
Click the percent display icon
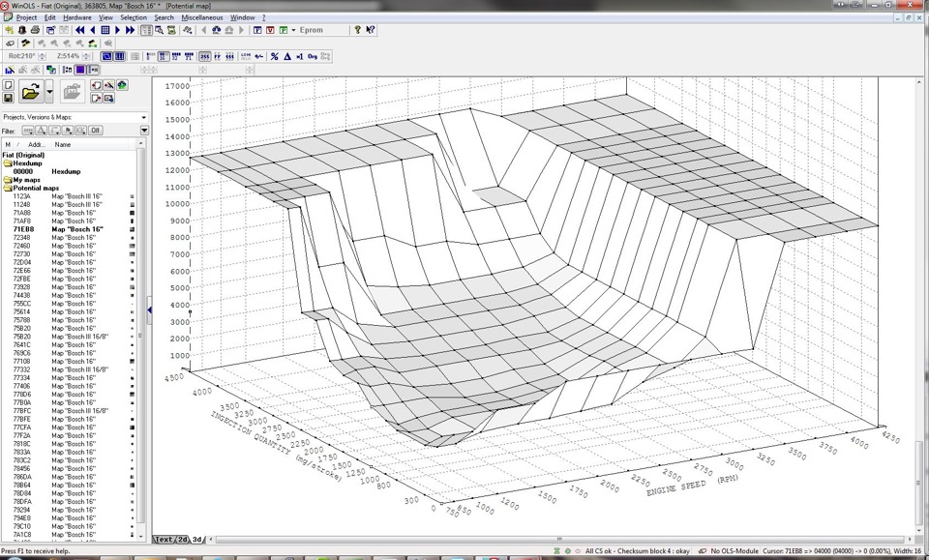coord(274,56)
